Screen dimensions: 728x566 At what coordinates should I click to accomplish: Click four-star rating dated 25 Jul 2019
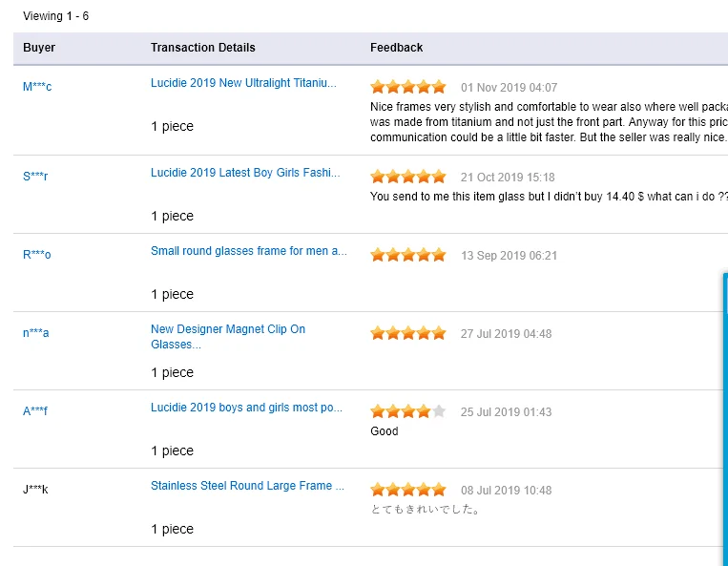click(408, 411)
